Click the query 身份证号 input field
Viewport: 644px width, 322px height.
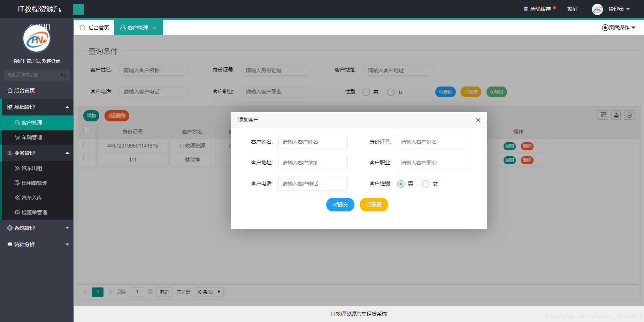(x=276, y=70)
